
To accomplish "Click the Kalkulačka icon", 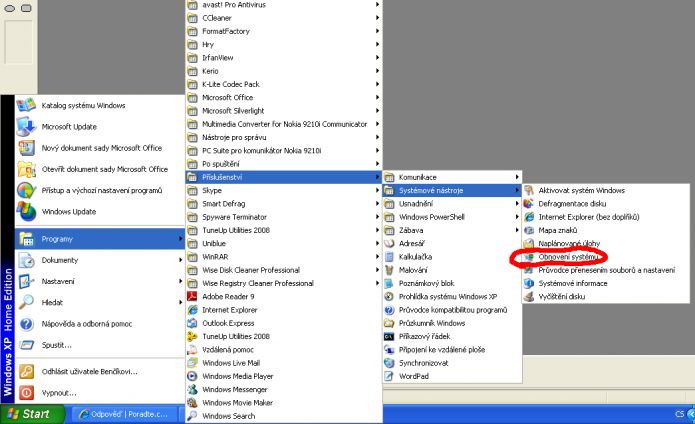I will tap(389, 257).
